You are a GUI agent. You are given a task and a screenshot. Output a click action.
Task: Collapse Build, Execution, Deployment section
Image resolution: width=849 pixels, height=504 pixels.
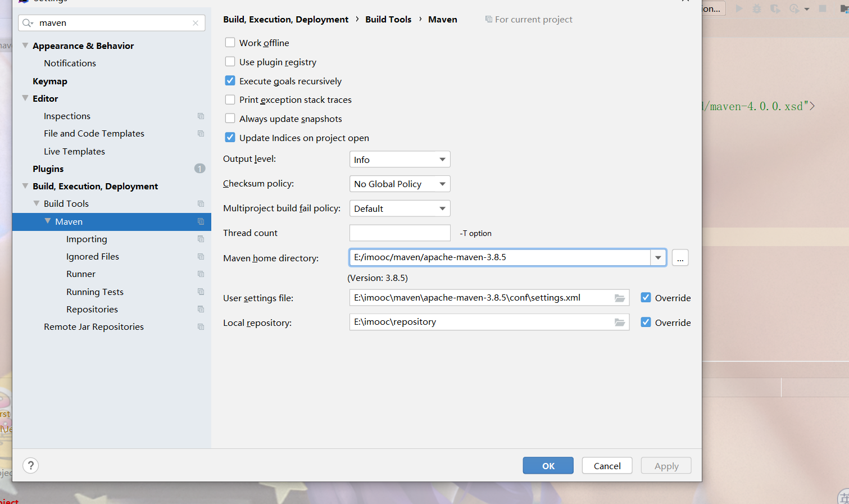click(25, 185)
